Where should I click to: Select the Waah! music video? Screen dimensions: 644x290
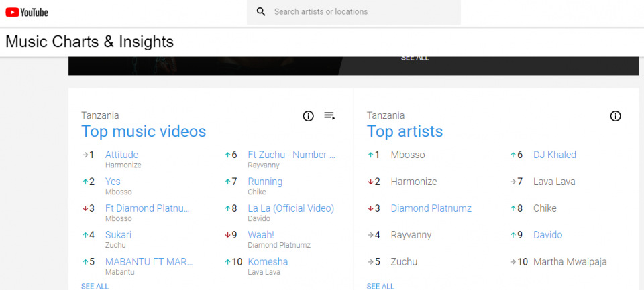coord(261,235)
